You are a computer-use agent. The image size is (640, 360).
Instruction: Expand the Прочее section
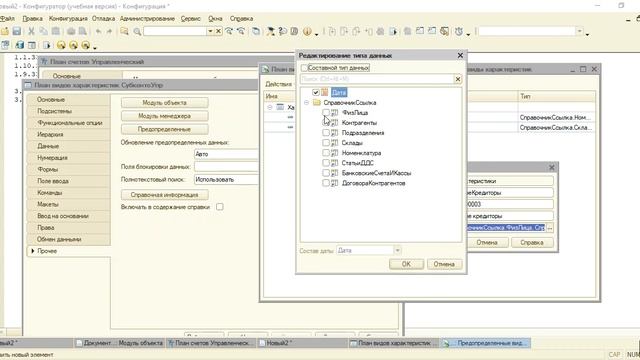pos(33,251)
